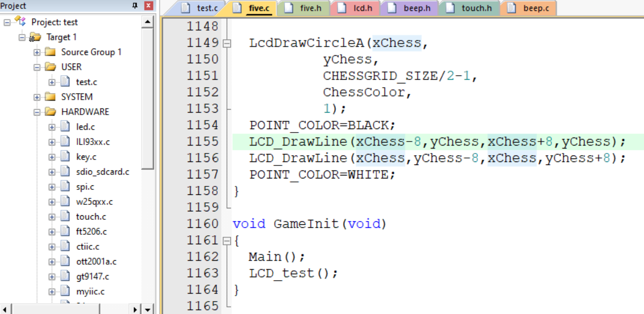Select test.c under the USER folder

pos(87,82)
